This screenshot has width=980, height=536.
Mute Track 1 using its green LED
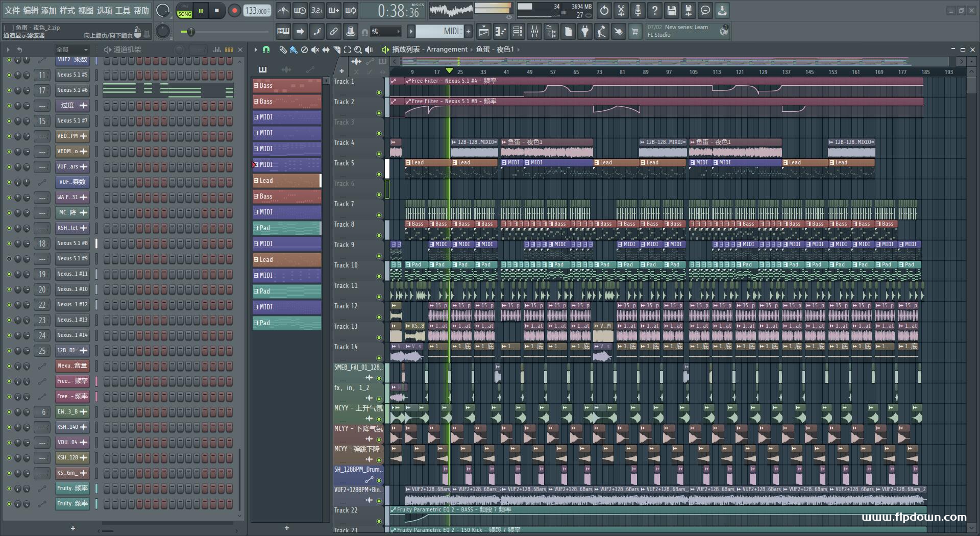[x=379, y=93]
